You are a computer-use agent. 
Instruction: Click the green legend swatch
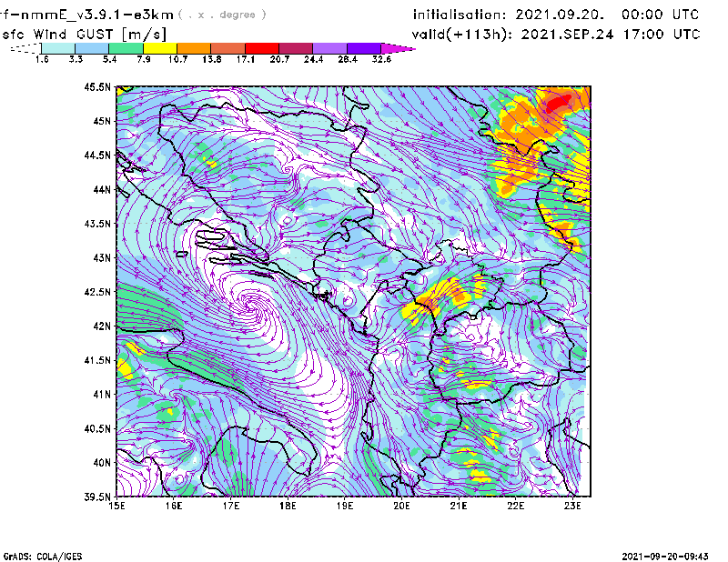tap(126, 48)
